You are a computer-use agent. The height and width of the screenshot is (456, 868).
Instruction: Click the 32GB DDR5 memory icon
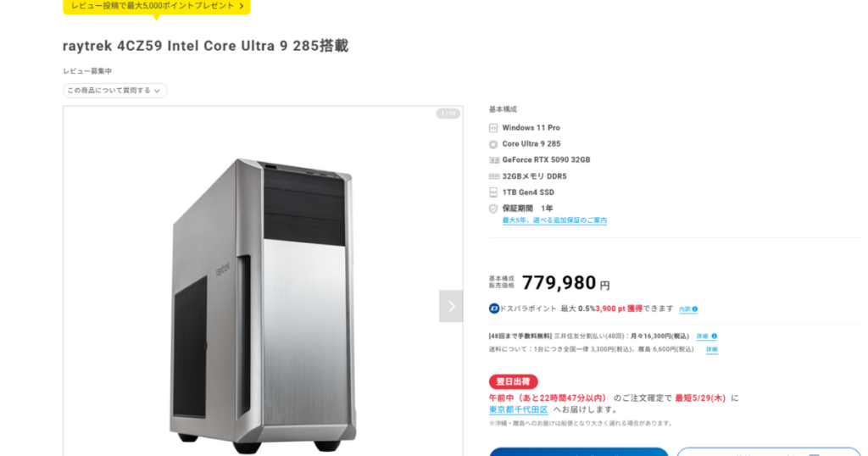click(494, 176)
